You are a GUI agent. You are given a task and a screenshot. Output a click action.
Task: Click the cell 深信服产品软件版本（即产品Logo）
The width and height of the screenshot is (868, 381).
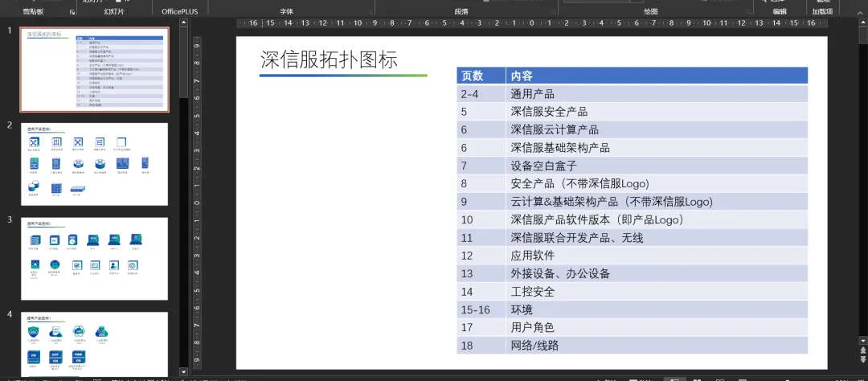[657, 219]
